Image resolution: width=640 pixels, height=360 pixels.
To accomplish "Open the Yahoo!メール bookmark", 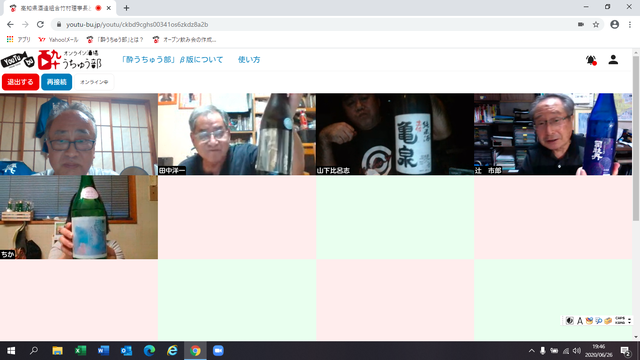I will click(58, 40).
